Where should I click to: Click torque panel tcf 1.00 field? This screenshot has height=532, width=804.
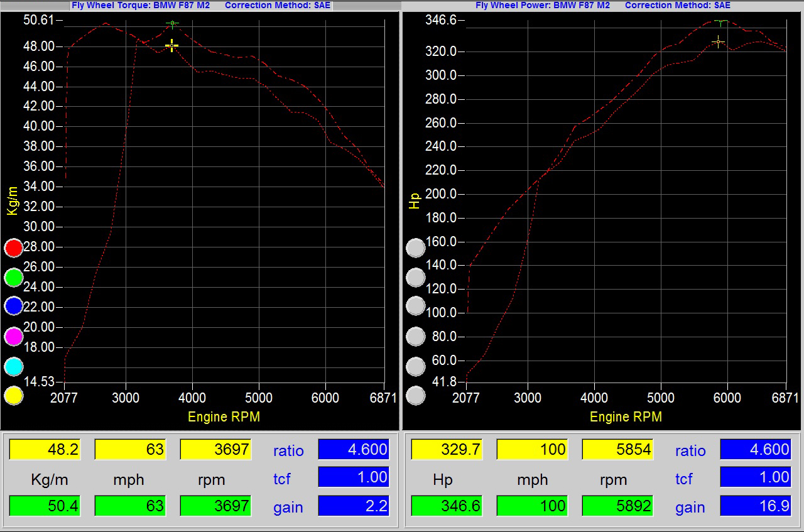354,477
